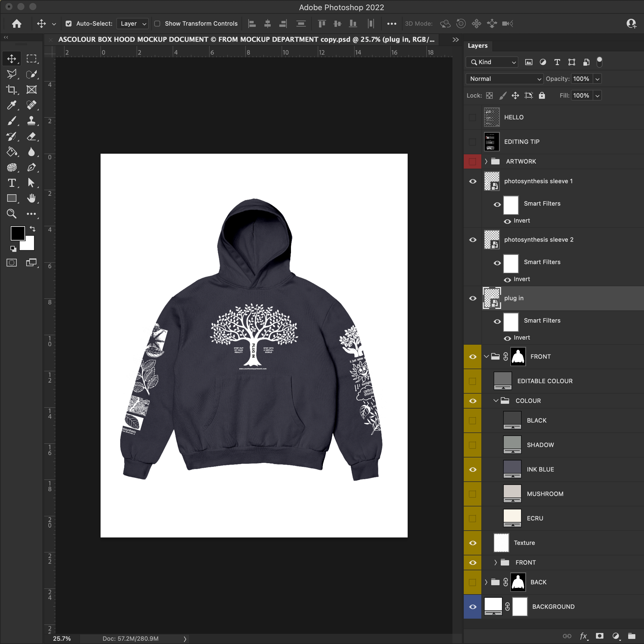Open the Opacity percentage dropdown arrow
The image size is (644, 644).
pyautogui.click(x=597, y=79)
